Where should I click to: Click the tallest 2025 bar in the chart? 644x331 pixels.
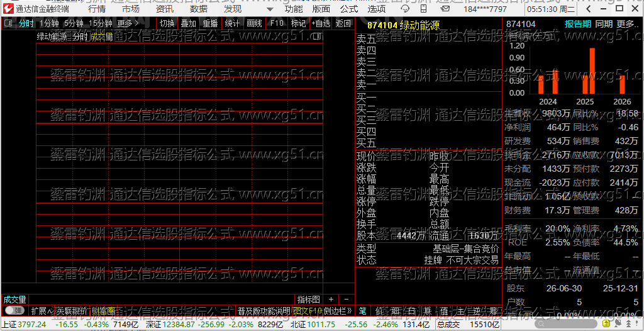coord(592,70)
